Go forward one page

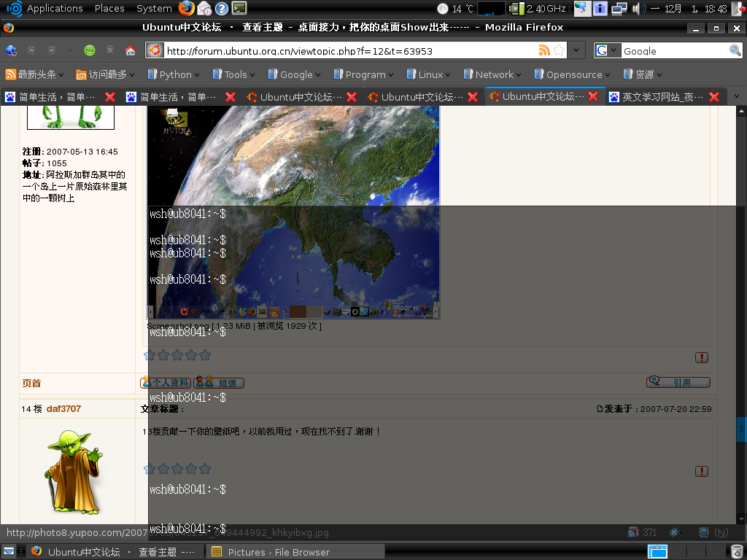[52, 50]
